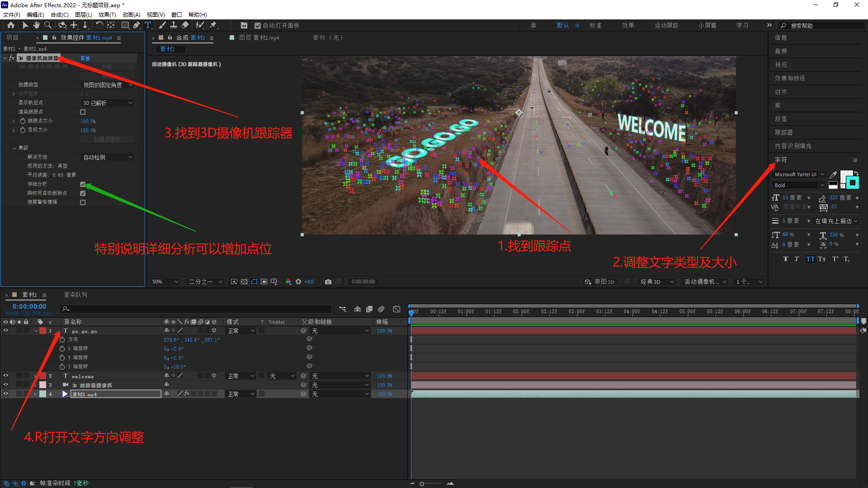Select the Horizontal Type tool
This screenshot has height=488, width=868.
point(148,25)
